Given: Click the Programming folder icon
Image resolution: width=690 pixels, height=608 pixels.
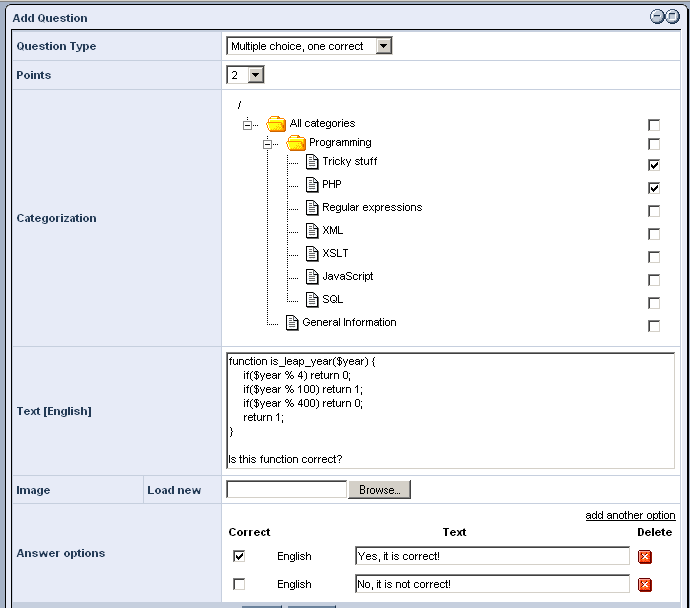Looking at the screenshot, I should point(296,143).
